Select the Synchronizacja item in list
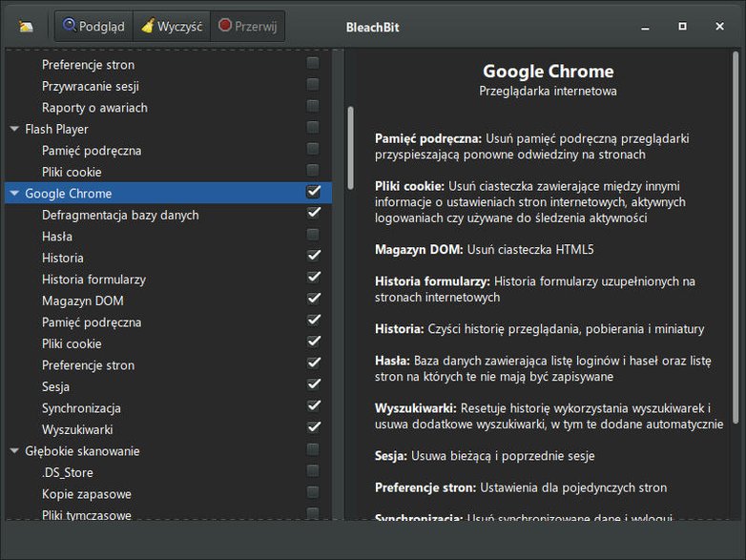746x560 pixels. pyautogui.click(x=81, y=408)
